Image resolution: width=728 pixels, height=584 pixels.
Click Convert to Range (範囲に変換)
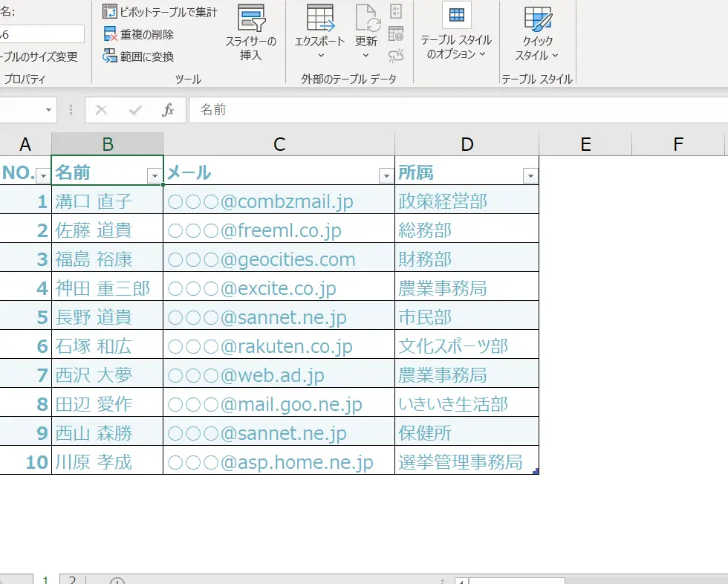[x=139, y=56]
